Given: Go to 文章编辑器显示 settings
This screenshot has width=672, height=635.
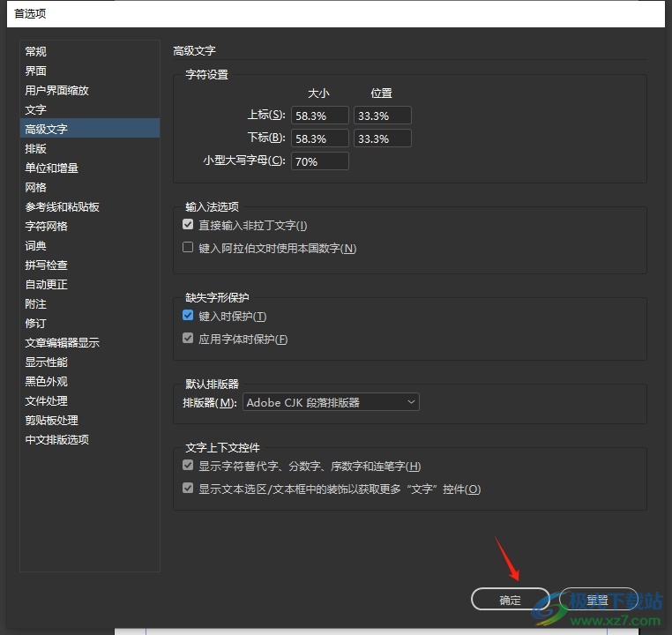Looking at the screenshot, I should coord(90,343).
